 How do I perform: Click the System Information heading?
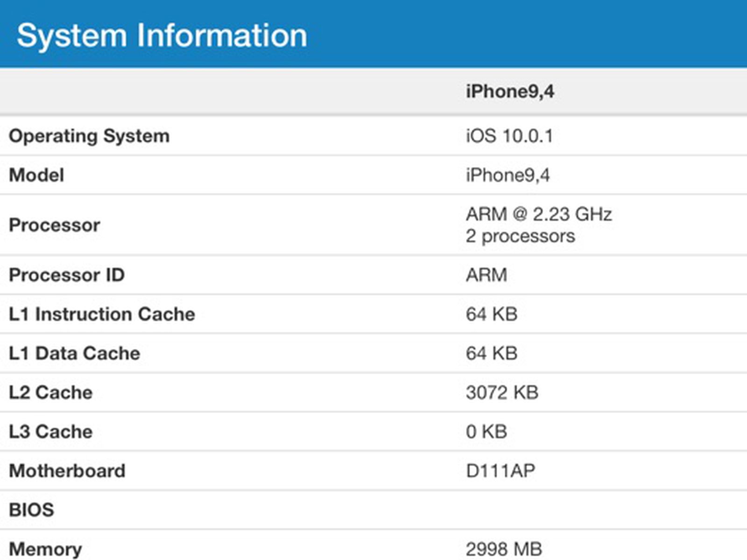(162, 35)
